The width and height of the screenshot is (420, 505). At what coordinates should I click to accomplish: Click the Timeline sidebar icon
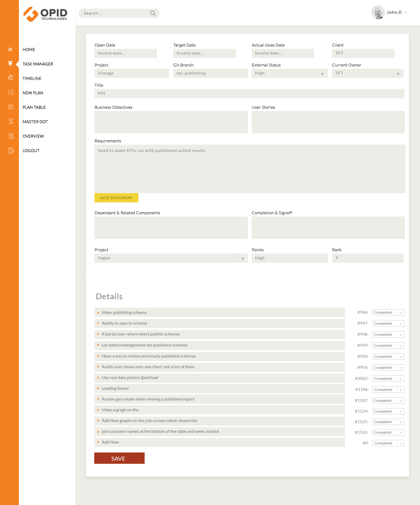pyautogui.click(x=10, y=77)
